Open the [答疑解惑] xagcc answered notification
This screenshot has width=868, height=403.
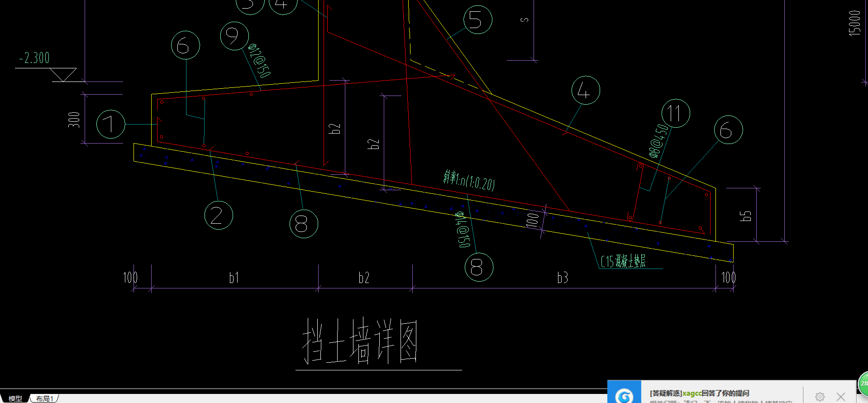[x=699, y=393]
